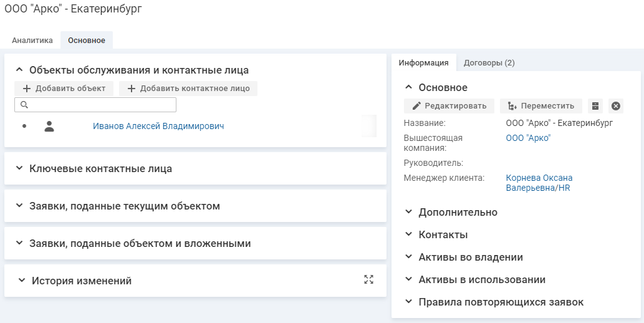Screen dimensions: 644x323
Task: Expand История изменений to full screen
Action: [368, 280]
